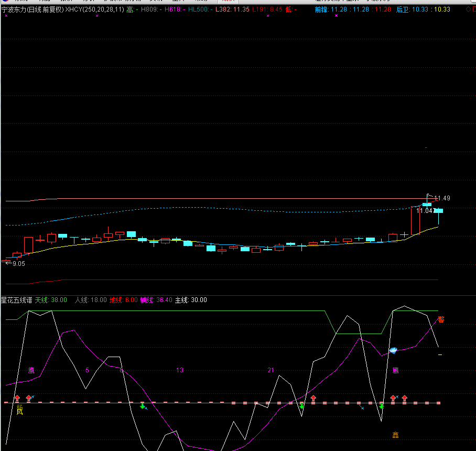Click the middle green down arrow signal
The width and height of the screenshot is (476, 451).
click(301, 406)
